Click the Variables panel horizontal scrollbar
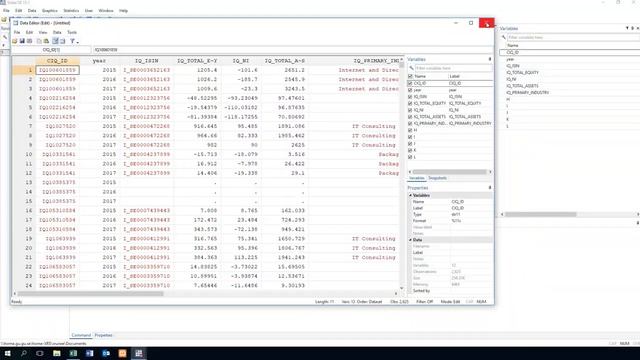This screenshot has height=360, width=640. coord(449,172)
